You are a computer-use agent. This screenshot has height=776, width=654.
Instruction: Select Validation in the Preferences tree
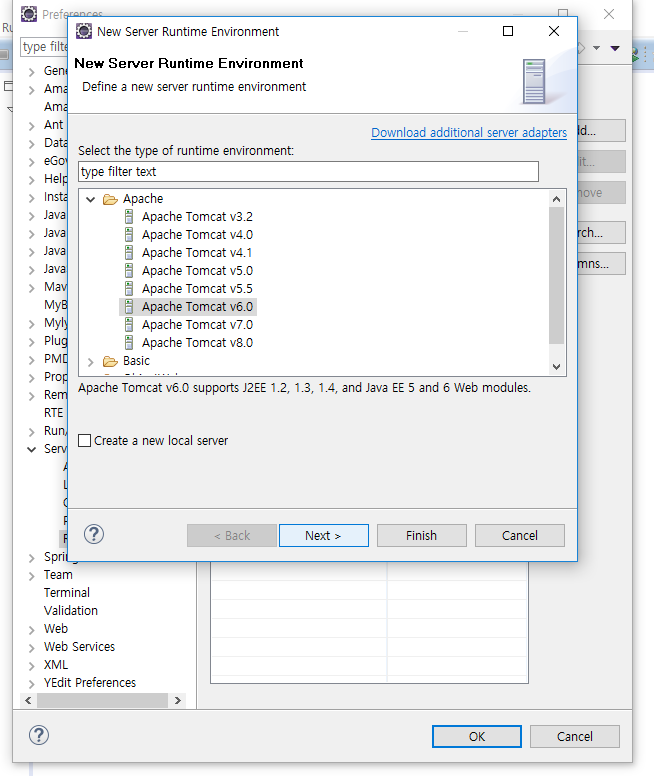[71, 610]
